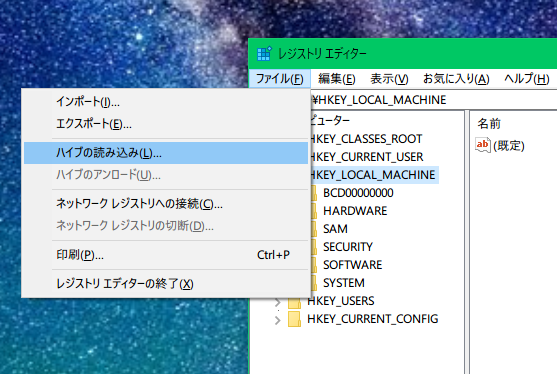Open the 編集(E) menu
Viewport: 557px width, 374px height.
coord(336,78)
